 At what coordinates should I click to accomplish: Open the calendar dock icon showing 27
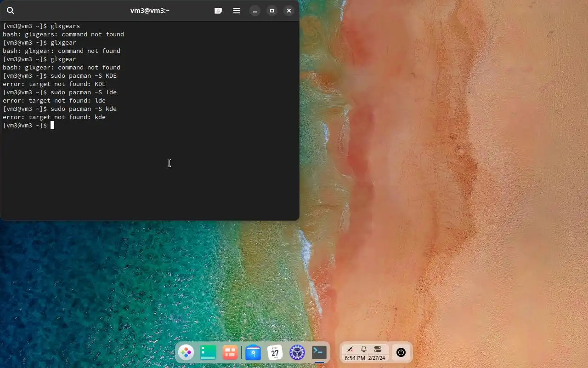coord(275,353)
